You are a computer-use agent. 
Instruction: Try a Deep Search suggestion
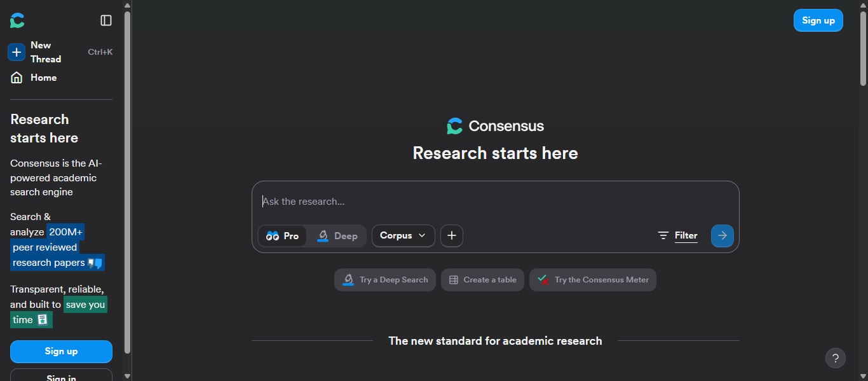pyautogui.click(x=384, y=279)
